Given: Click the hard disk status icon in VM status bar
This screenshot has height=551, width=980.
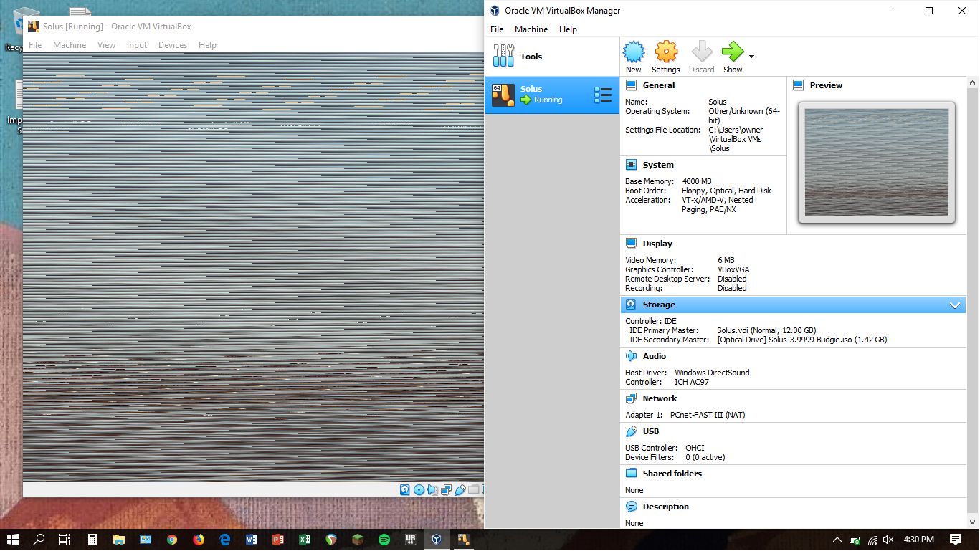Looking at the screenshot, I should pos(405,490).
